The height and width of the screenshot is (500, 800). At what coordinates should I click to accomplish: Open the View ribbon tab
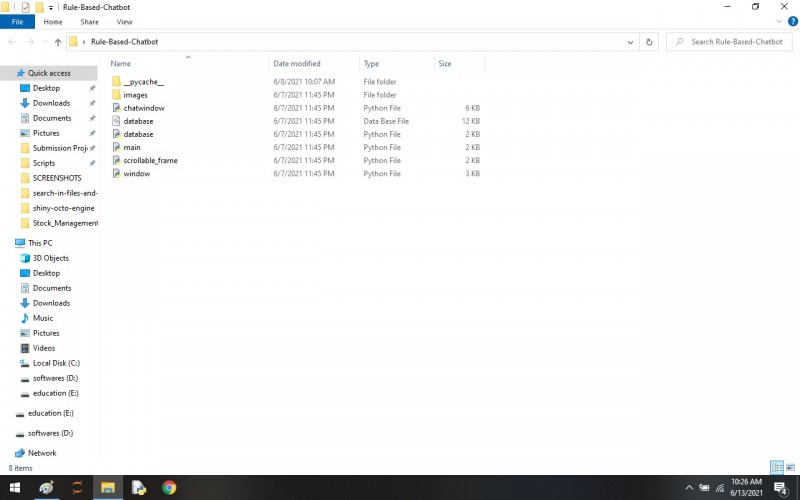(x=124, y=22)
